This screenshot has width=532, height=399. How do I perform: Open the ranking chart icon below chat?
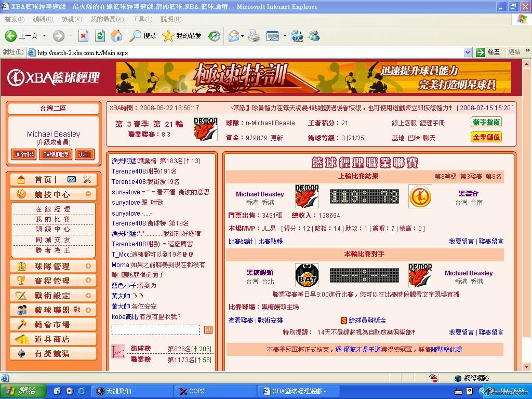point(118,352)
